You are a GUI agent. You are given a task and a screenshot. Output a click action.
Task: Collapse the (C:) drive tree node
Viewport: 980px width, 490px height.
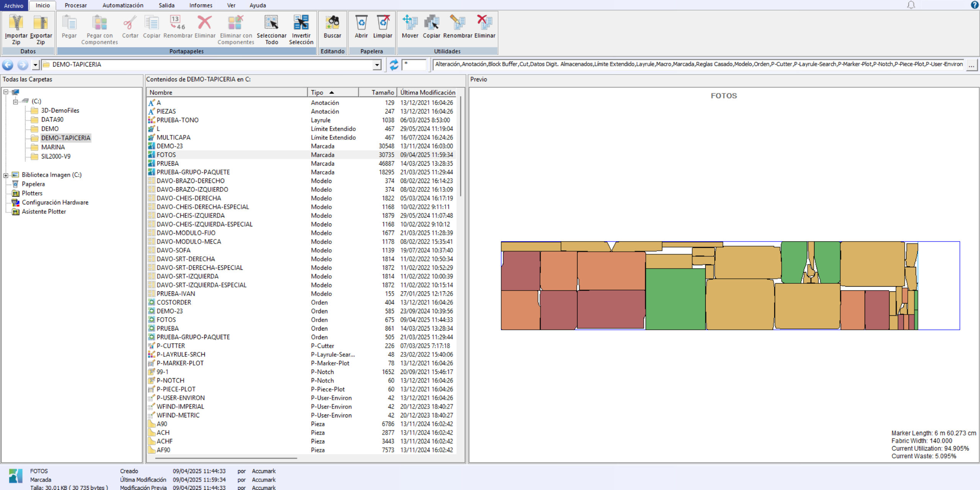[x=15, y=101]
